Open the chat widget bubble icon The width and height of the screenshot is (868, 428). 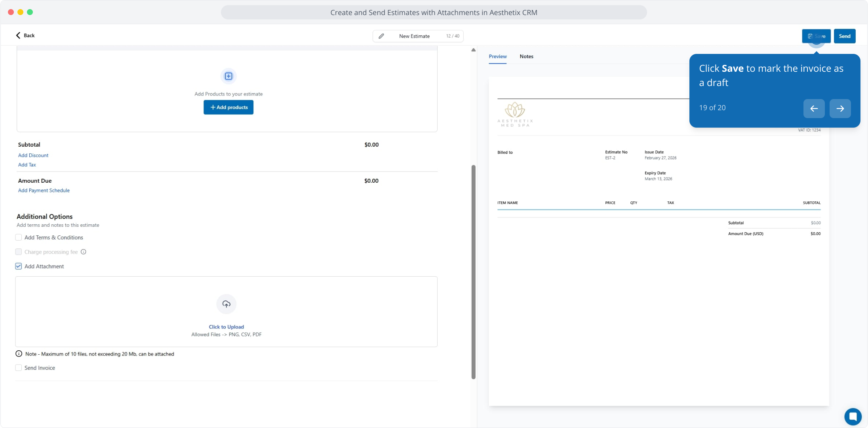click(853, 416)
